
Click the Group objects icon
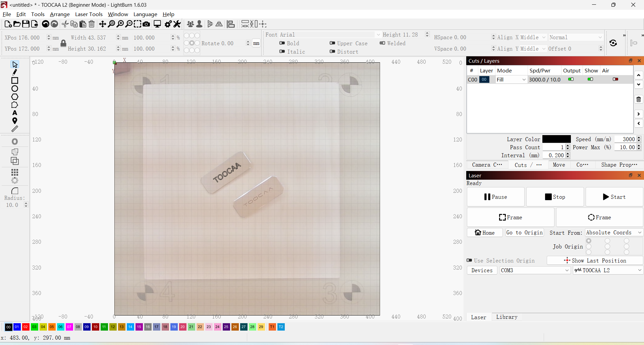point(191,24)
